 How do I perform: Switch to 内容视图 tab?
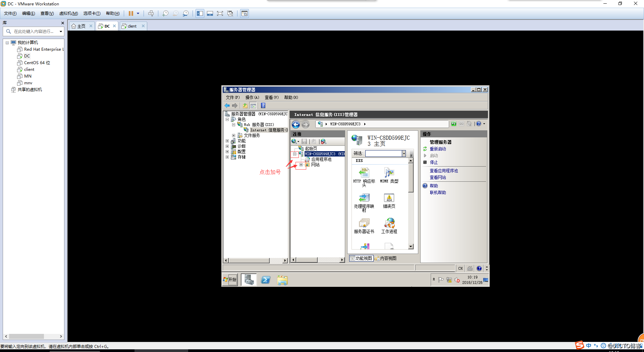pyautogui.click(x=386, y=258)
